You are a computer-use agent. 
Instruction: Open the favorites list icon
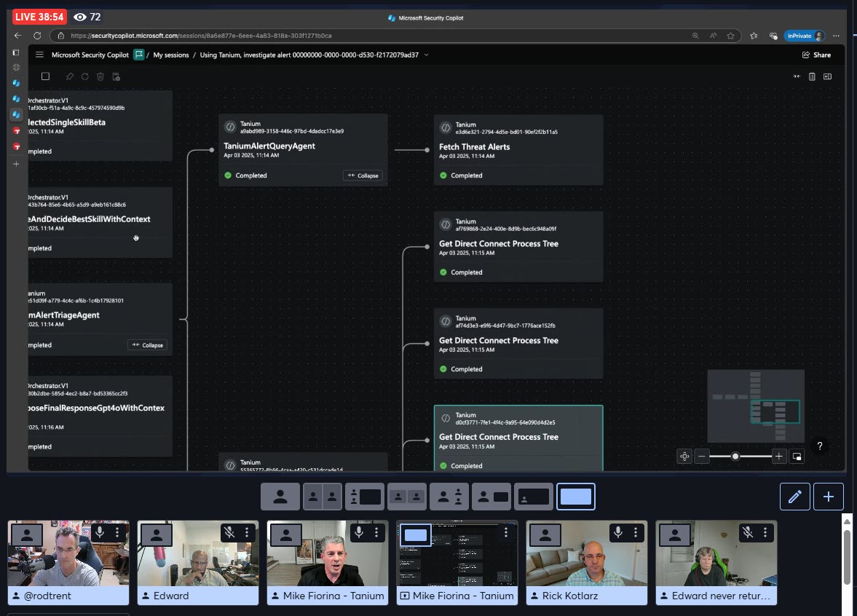tap(754, 36)
